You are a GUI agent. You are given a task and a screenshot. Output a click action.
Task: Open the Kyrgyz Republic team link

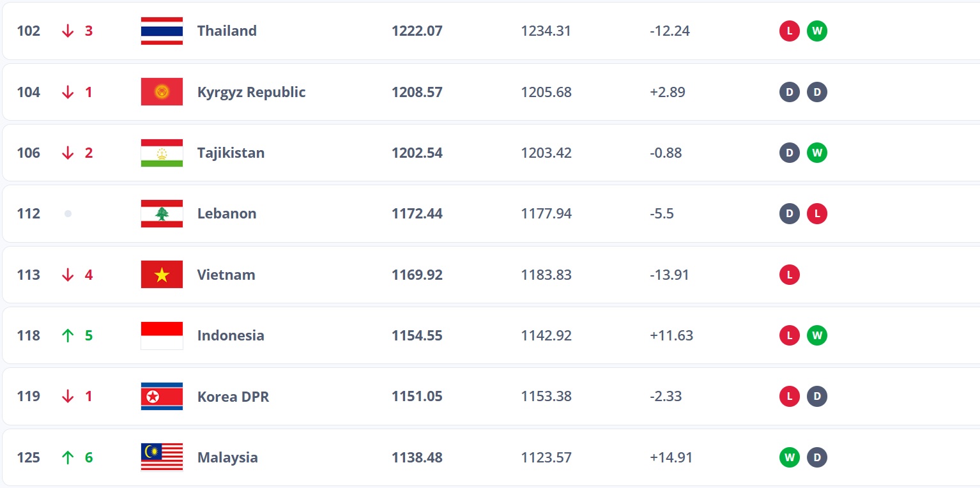(x=251, y=92)
